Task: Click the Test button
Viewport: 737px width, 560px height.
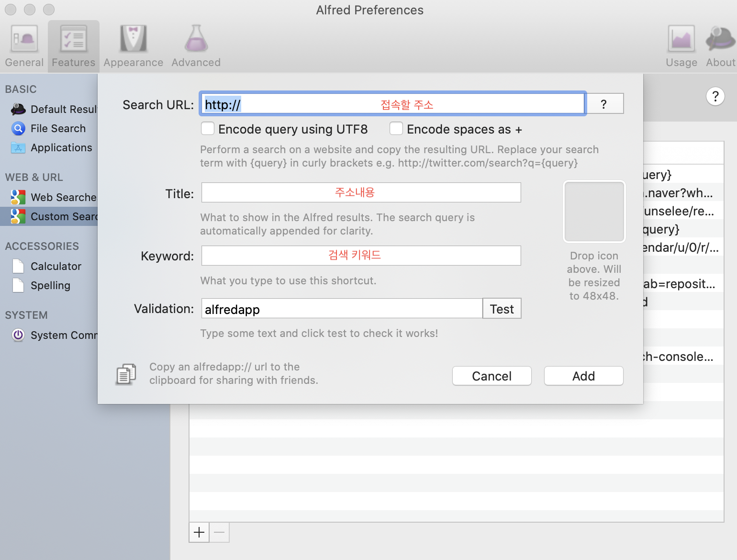Action: pos(502,309)
